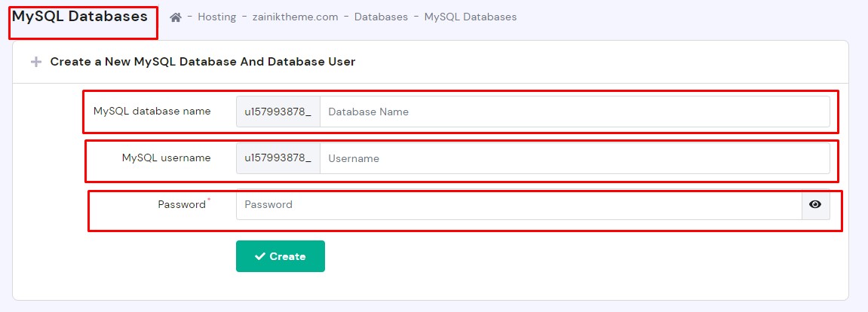Click the u157993878_ prefix beside Username
Image resolution: width=868 pixels, height=312 pixels.
pos(278,158)
